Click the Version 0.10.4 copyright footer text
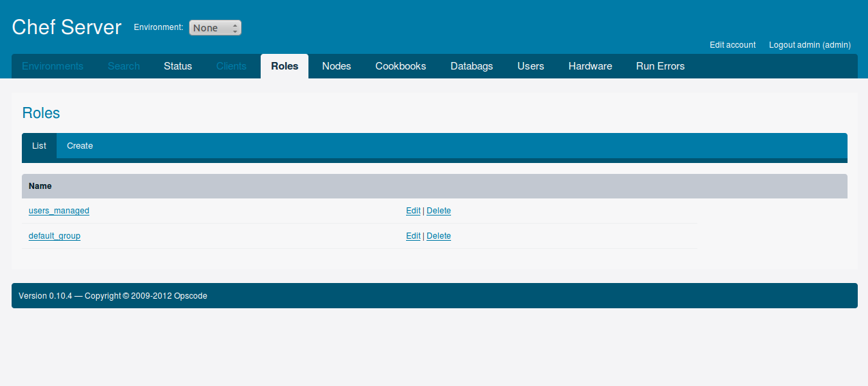868x386 pixels. 113,296
